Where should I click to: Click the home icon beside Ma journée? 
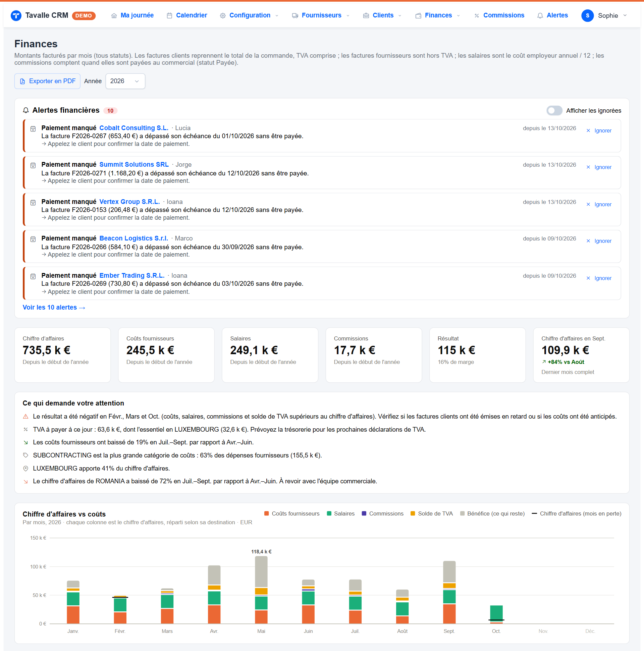point(114,16)
